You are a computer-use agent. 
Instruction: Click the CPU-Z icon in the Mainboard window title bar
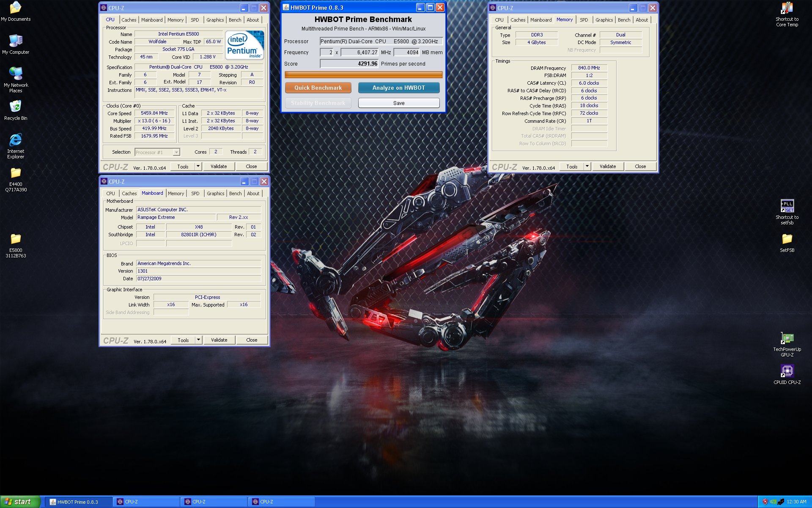click(x=104, y=181)
